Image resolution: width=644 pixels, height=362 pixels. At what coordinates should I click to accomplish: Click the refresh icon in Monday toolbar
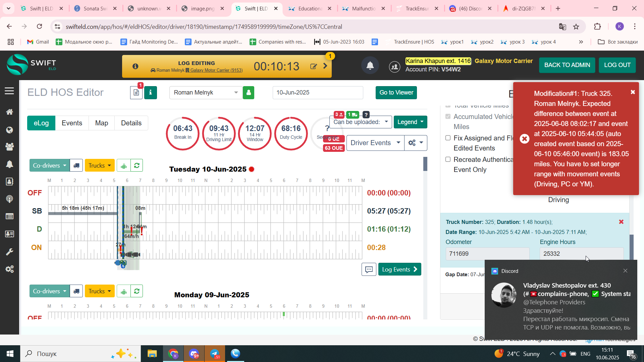137,291
